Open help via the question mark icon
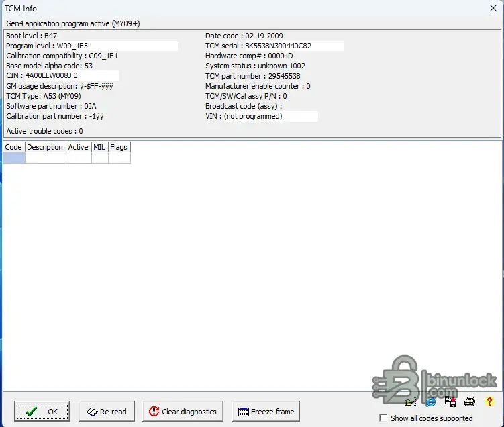 pos(489,401)
